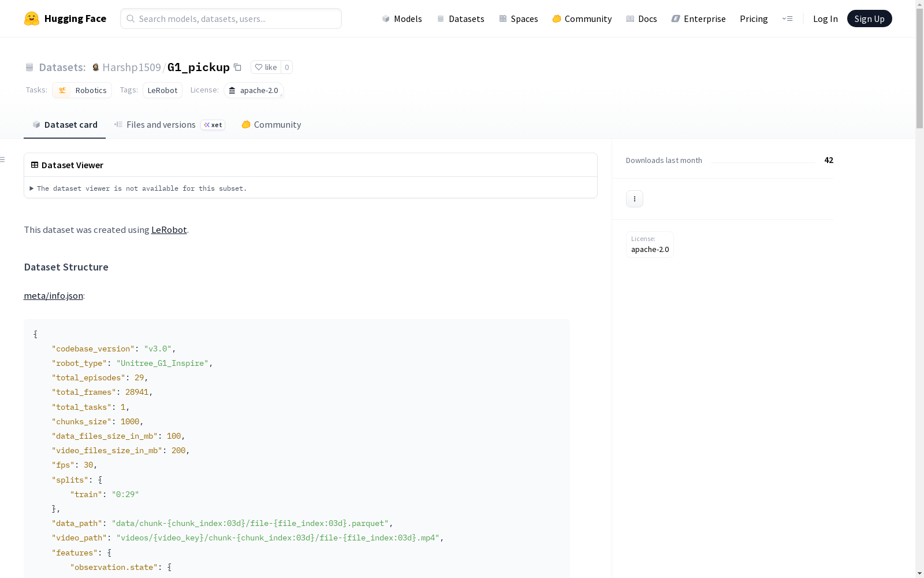Click the "Unitree_G1_Inspire" value
The width and height of the screenshot is (924, 578).
162,363
